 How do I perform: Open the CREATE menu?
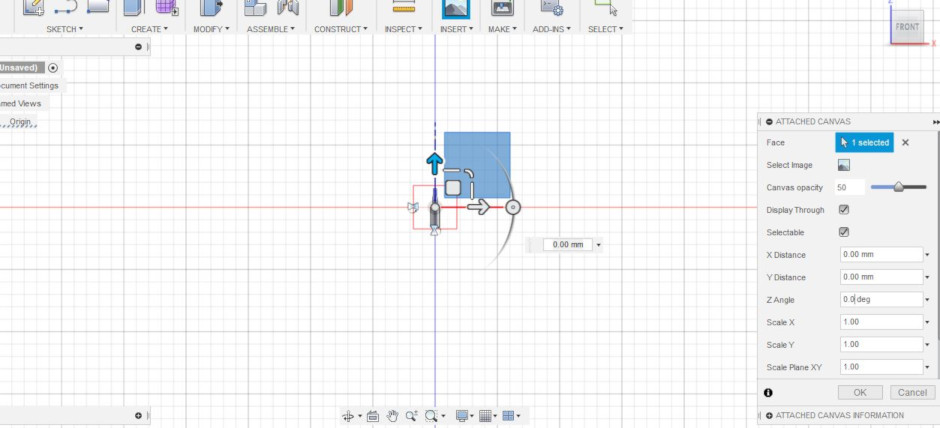149,29
